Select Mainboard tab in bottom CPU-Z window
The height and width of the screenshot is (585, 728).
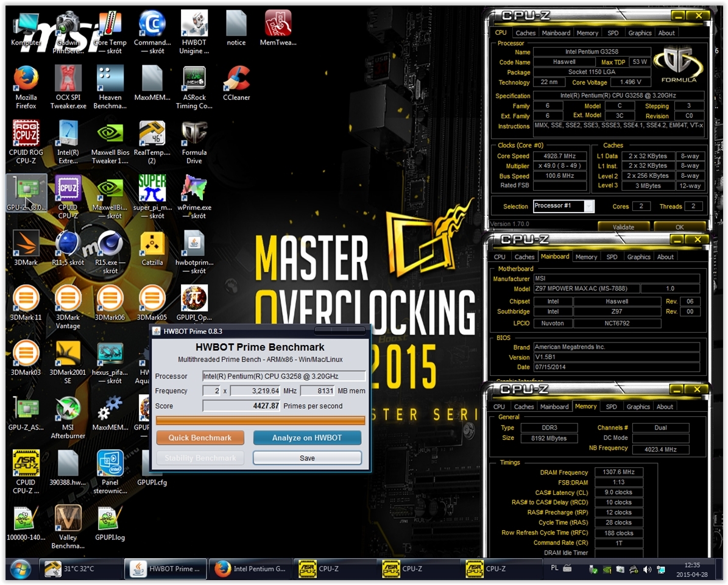[554, 406]
